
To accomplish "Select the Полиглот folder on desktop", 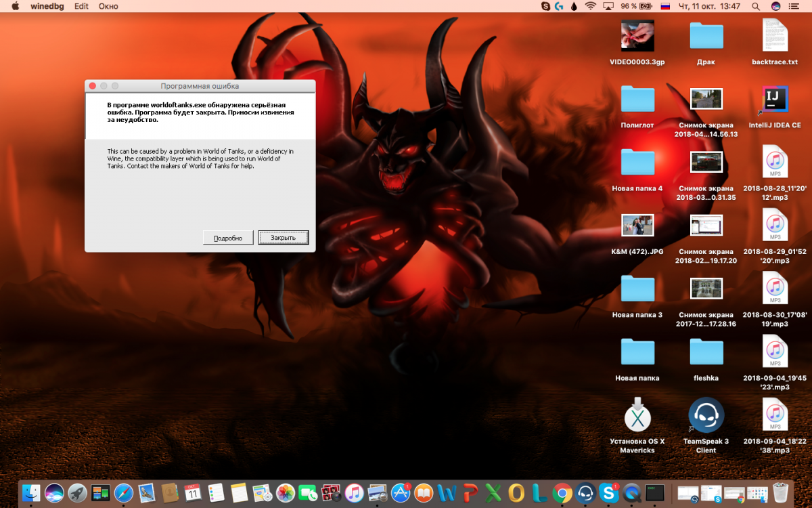I will (x=637, y=106).
